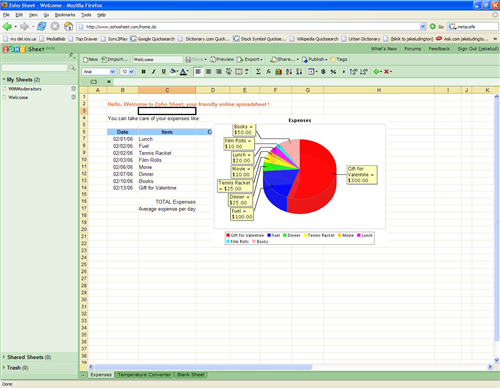Toggle underline formatting in the toolbar
This screenshot has height=388, width=500.
coord(163,72)
